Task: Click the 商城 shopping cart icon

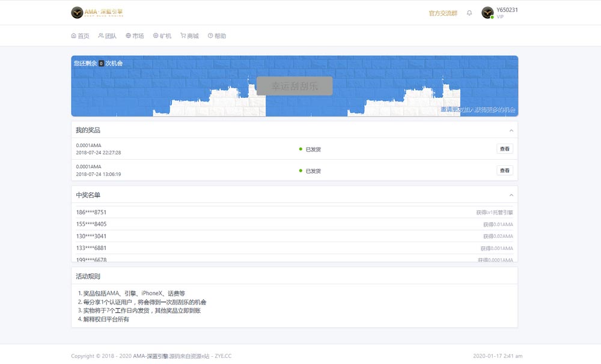Action: click(x=183, y=36)
